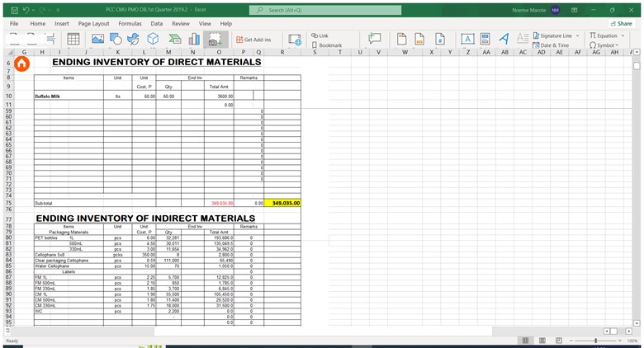Click the Bookmark button
Screen dimensions: 644x348
point(327,45)
